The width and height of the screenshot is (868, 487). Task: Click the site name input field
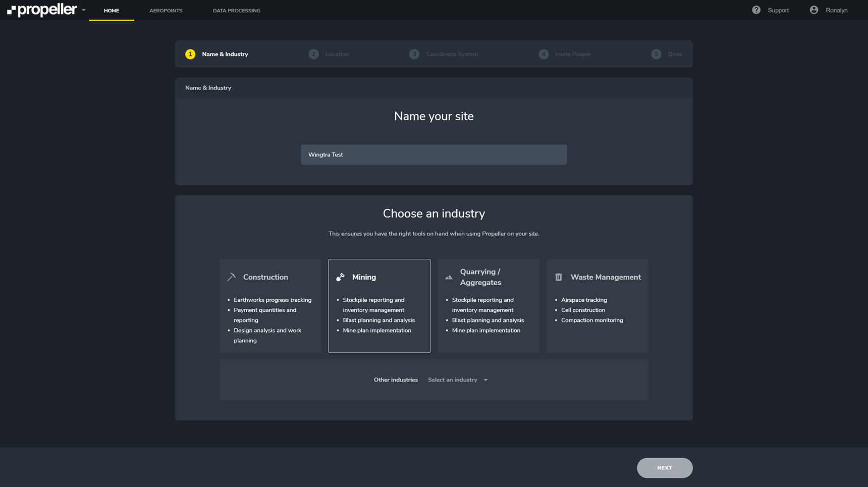pyautogui.click(x=433, y=155)
